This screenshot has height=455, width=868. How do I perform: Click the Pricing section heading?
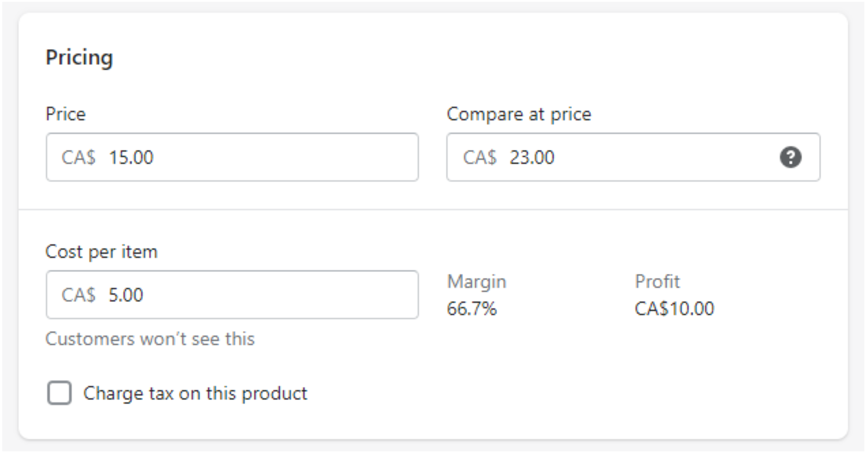pyautogui.click(x=79, y=58)
